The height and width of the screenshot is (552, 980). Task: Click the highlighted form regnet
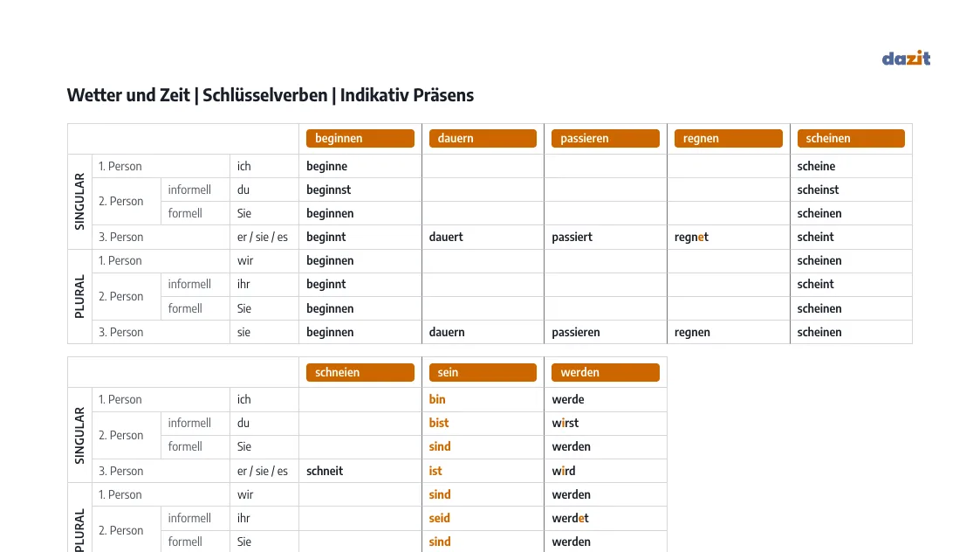[x=691, y=238]
